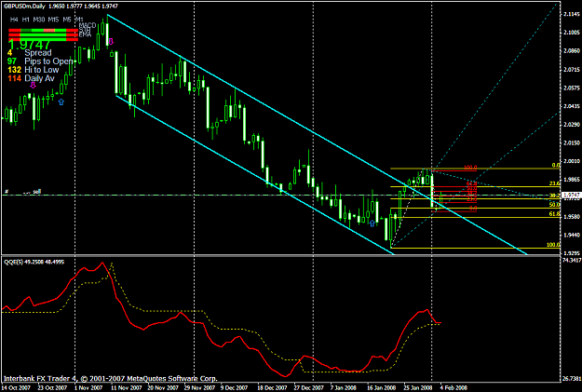Click the blue up arrow under the October candles
Viewport: 582px width, 392px height.
[x=61, y=101]
